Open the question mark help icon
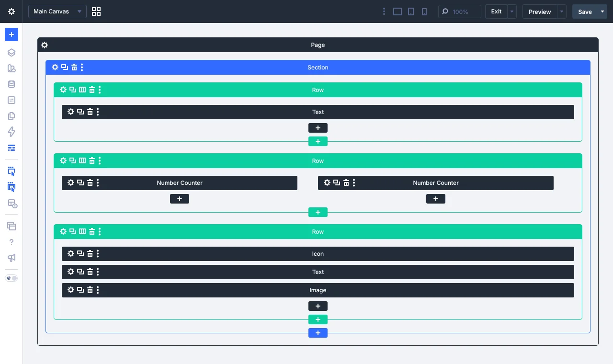Viewport: 613px width, 364px height. tap(11, 242)
